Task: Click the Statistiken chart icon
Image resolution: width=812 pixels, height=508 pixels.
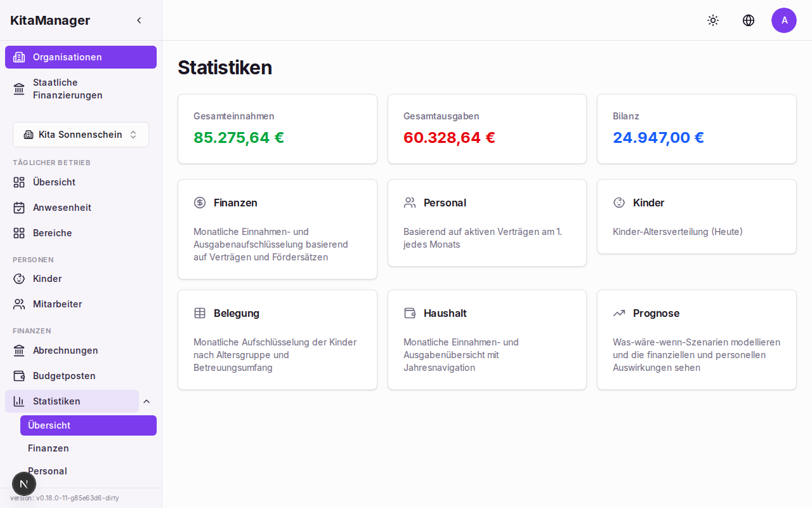Action: pos(19,401)
